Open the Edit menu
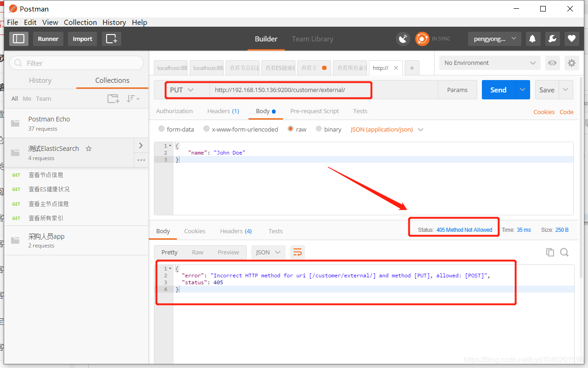Image resolution: width=588 pixels, height=368 pixels. click(x=30, y=22)
